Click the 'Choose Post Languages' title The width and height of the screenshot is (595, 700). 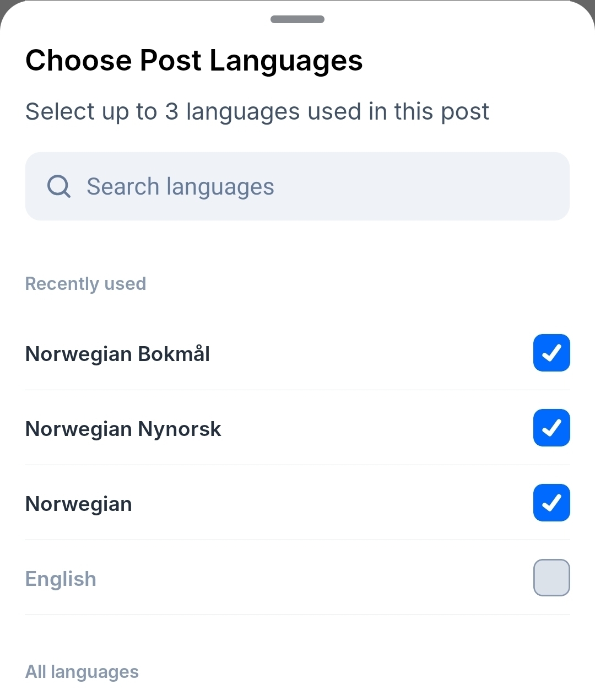click(x=194, y=60)
